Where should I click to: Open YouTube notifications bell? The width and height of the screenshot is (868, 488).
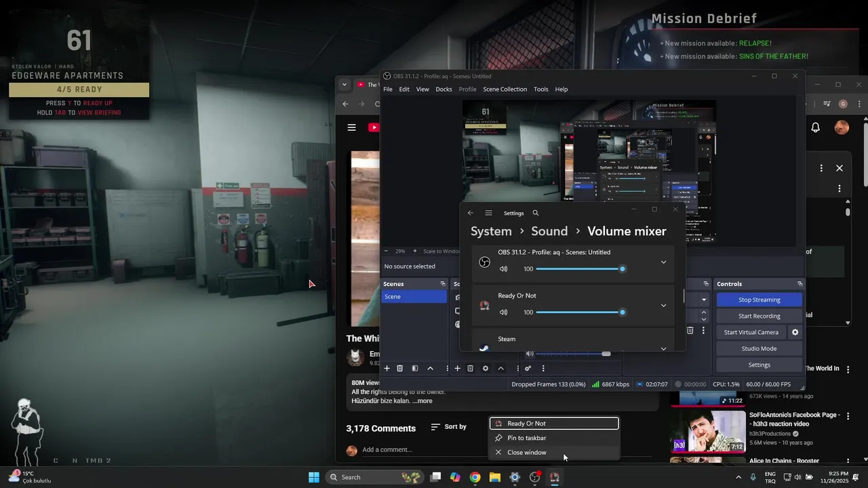816,127
